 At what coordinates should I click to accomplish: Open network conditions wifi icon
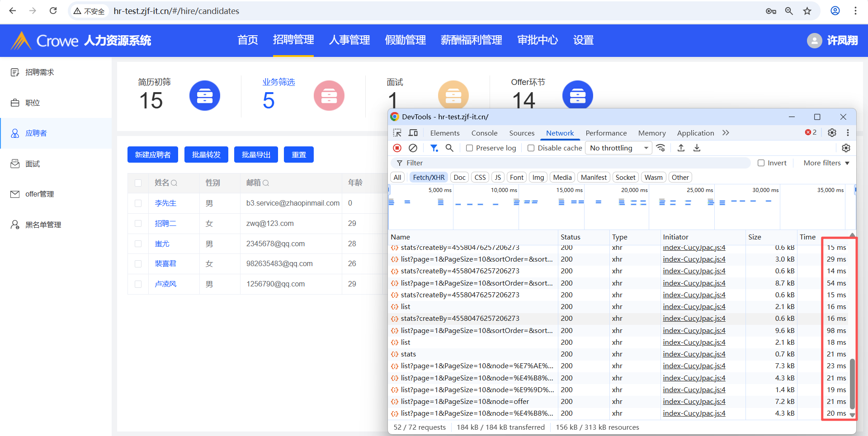click(x=661, y=148)
